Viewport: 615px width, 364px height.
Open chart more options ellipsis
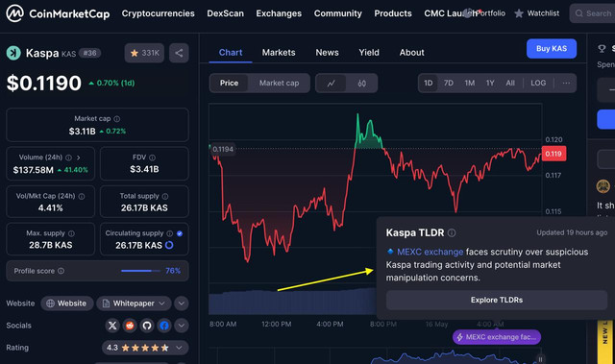click(x=566, y=83)
